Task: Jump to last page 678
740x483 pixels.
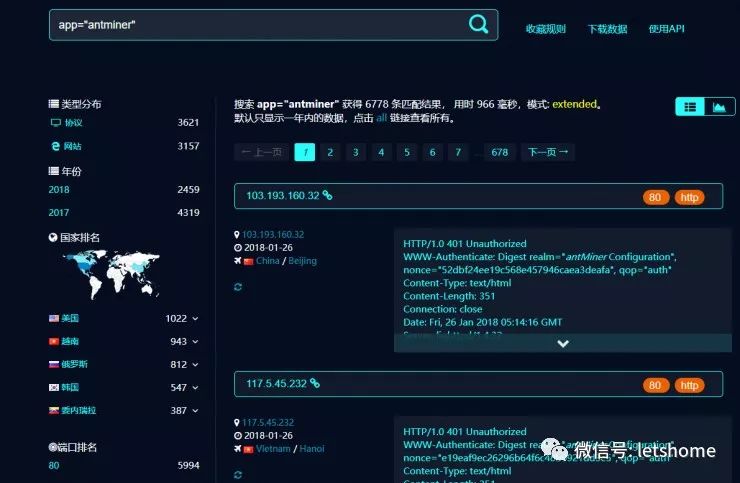Action: (500, 152)
